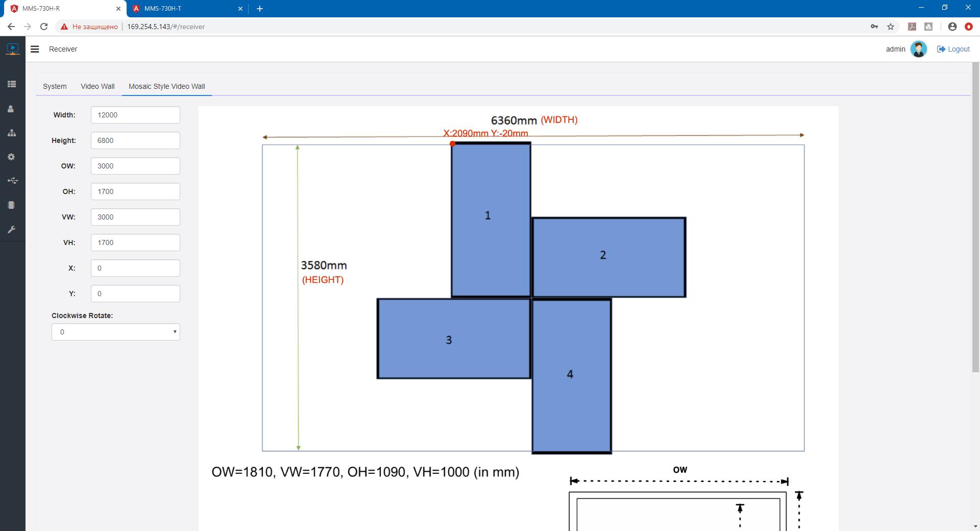Select the network hierarchy sidebar icon

pos(12,133)
